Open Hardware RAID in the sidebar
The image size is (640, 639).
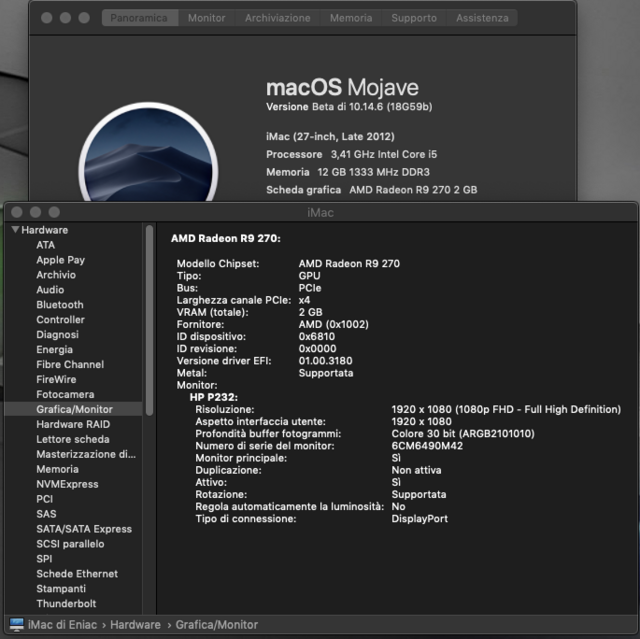(73, 424)
